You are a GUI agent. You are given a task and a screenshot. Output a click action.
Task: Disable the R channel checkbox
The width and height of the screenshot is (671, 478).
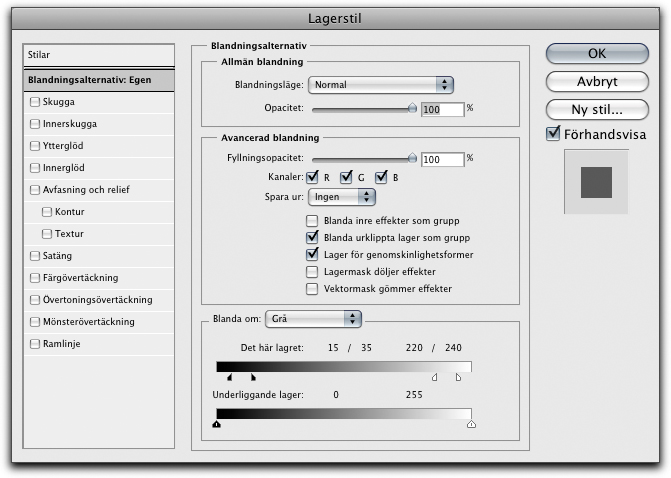[x=313, y=177]
